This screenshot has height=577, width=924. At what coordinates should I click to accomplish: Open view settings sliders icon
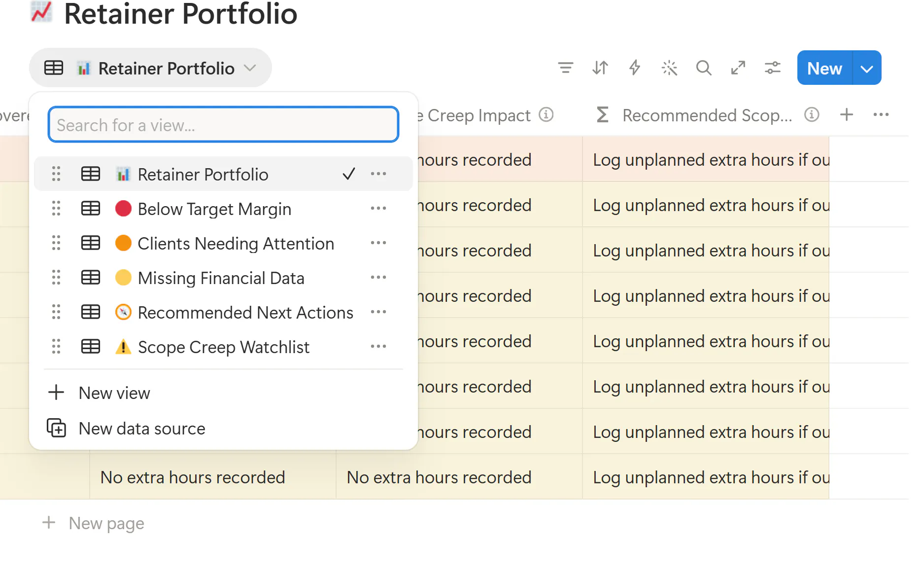point(772,68)
